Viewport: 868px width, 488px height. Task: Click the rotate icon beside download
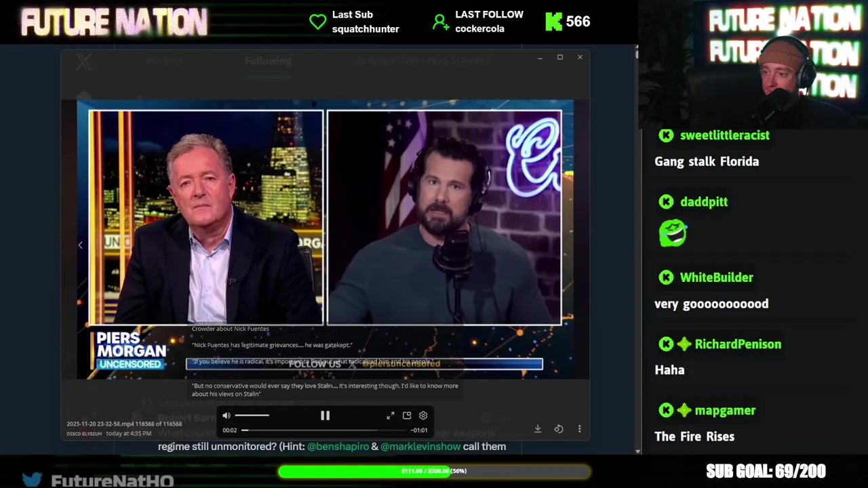[x=559, y=428]
